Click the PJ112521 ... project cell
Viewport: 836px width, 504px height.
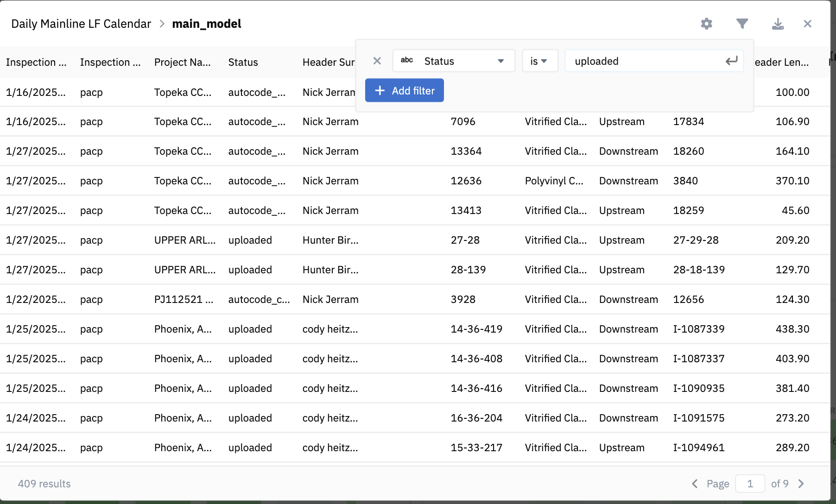tap(184, 299)
